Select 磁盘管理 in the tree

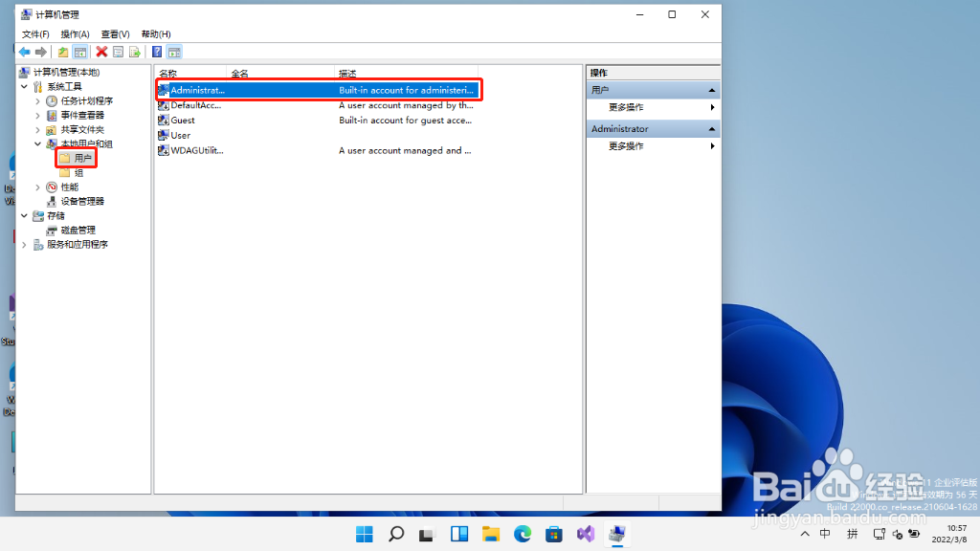click(78, 230)
